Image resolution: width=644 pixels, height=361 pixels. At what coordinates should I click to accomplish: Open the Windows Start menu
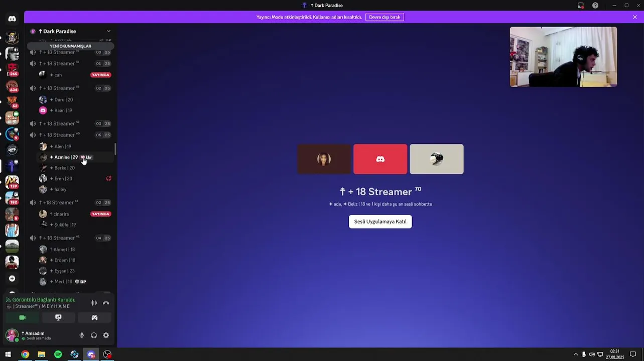(8, 354)
